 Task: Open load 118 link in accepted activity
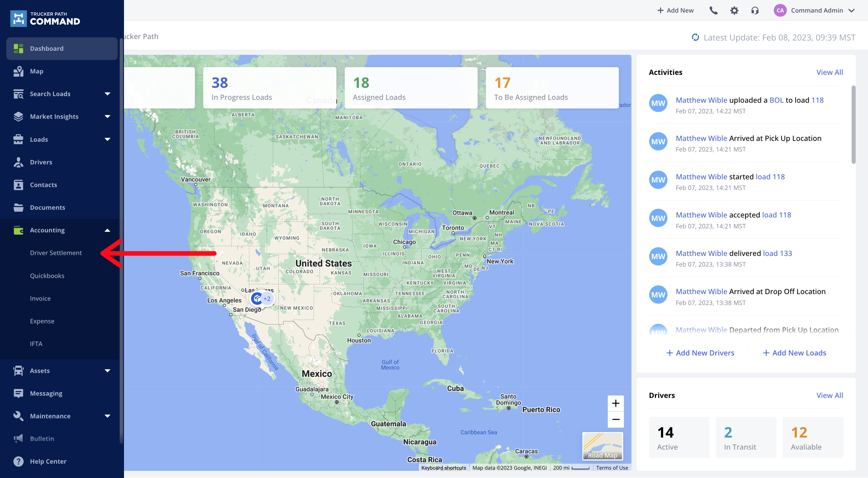[777, 215]
